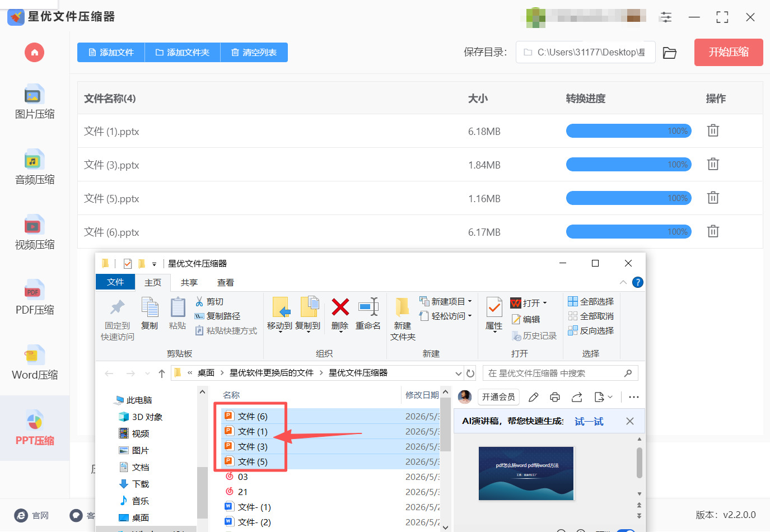Select 音频压缩 in the sidebar
This screenshot has height=532, width=770.
[35, 167]
